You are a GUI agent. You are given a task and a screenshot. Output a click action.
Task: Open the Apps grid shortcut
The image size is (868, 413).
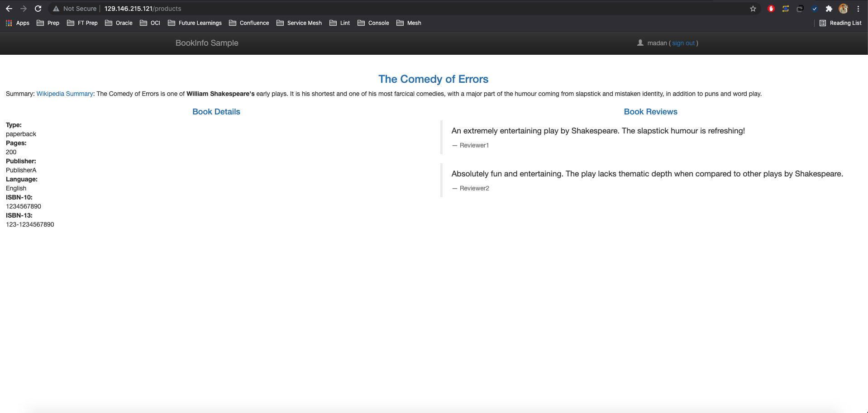18,23
